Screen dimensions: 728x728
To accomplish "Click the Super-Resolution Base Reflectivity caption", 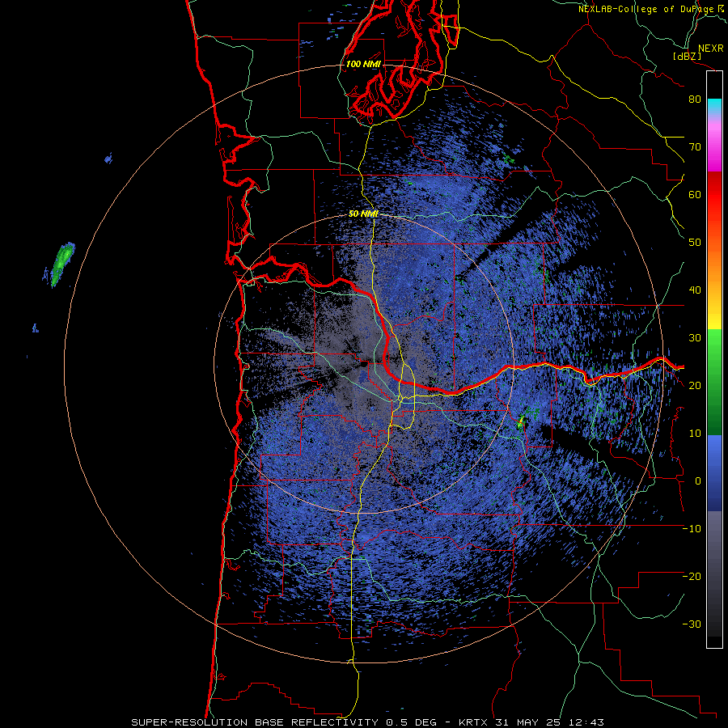I will 368,722.
